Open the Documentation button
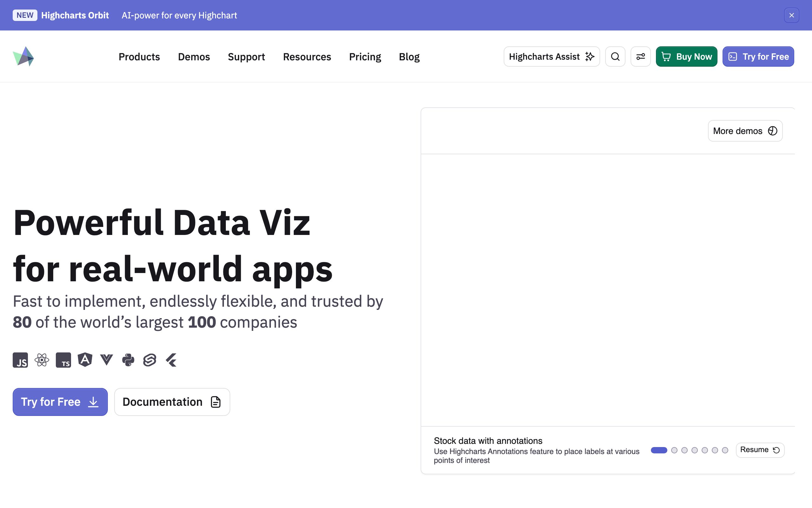Viewport: 812px width, 508px height. [172, 402]
